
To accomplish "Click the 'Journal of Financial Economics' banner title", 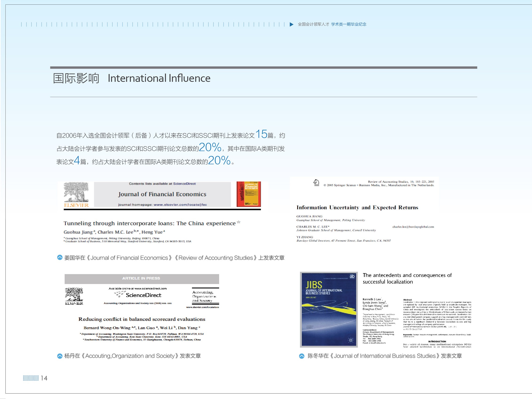I will click(x=162, y=194).
